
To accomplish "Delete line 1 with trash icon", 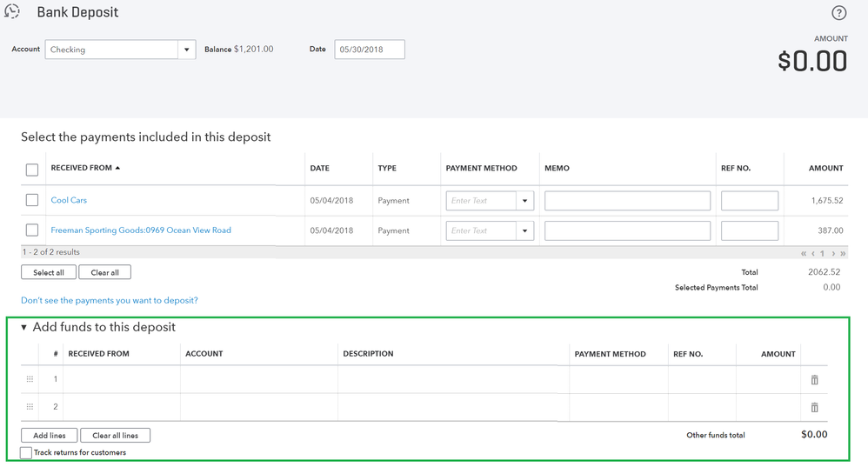I will 814,380.
